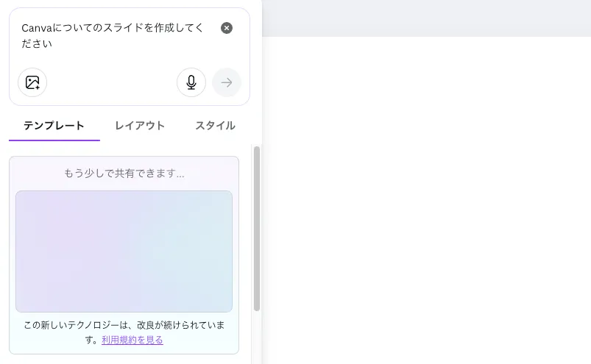Select the テンプレート tab

(54, 126)
